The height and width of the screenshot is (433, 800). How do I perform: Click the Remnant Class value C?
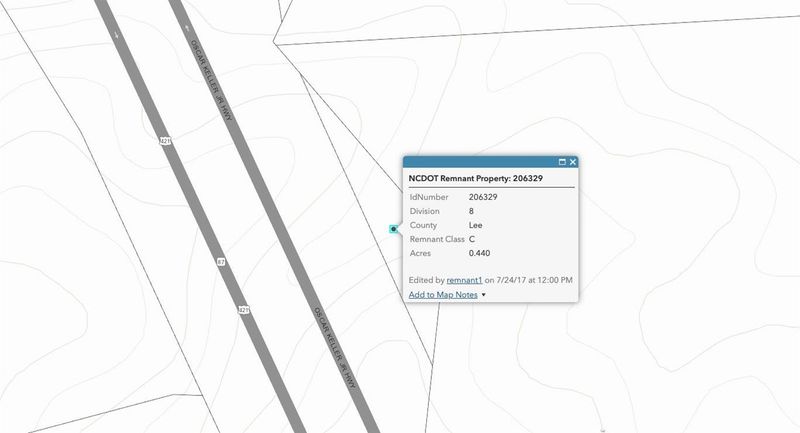point(472,239)
